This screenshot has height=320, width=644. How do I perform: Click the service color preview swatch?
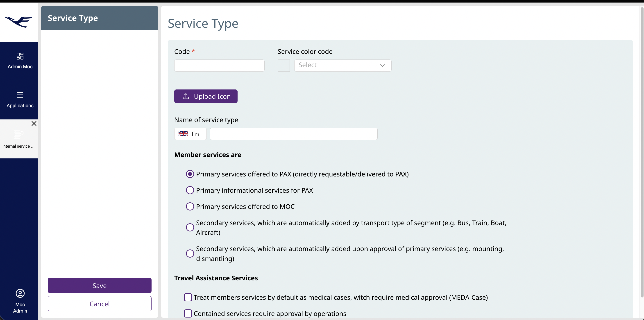point(283,66)
